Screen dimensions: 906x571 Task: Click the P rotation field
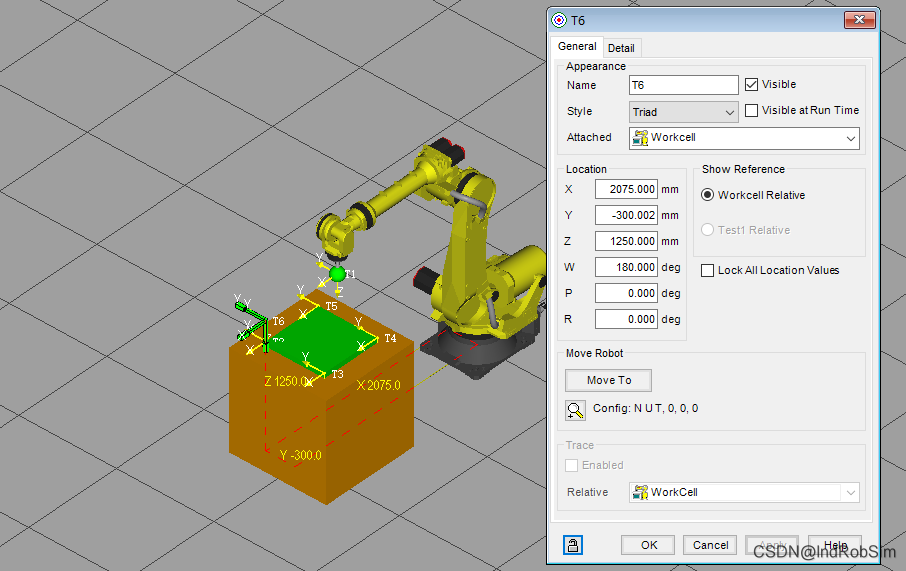click(x=626, y=293)
